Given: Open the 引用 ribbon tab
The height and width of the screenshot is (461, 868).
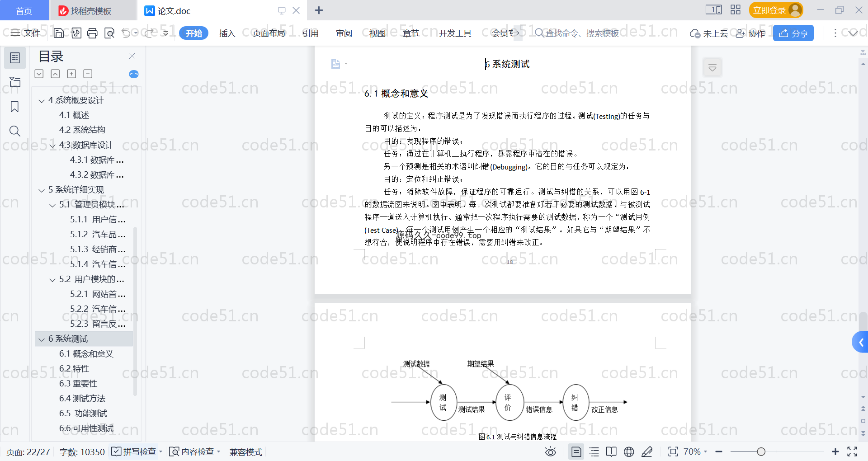Looking at the screenshot, I should tap(311, 33).
